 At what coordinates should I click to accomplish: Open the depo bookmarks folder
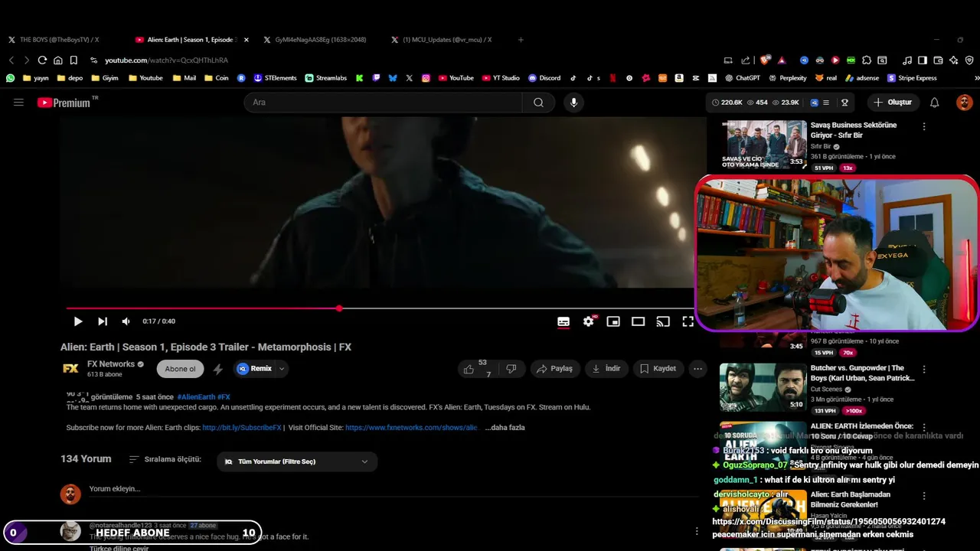(x=70, y=78)
